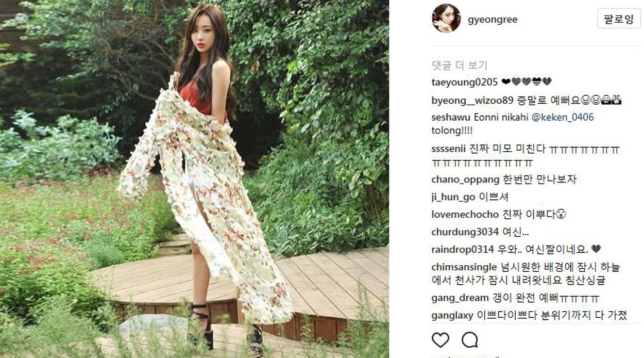Open chano_oppang's profile
Image resolution: width=644 pixels, height=358 pixels.
tap(465, 180)
